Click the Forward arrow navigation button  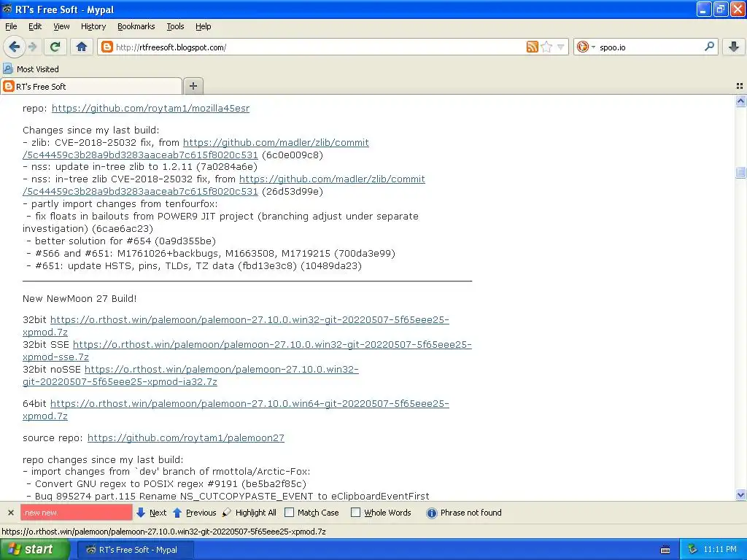(32, 47)
